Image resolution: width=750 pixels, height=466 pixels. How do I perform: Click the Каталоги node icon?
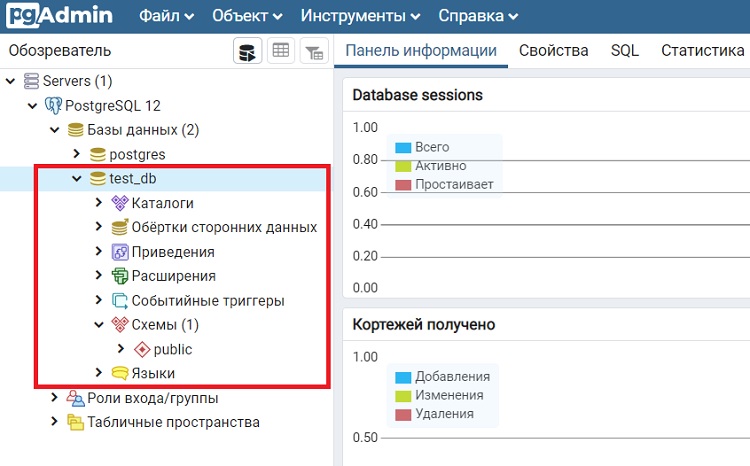120,203
